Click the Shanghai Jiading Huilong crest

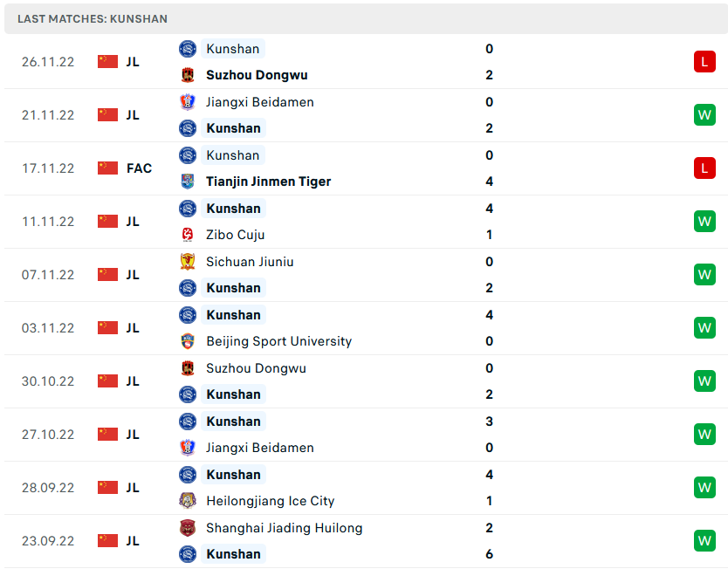tap(188, 528)
